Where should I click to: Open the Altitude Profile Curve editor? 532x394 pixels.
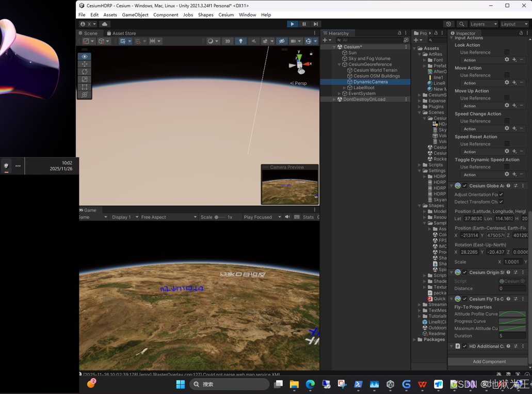(x=512, y=314)
